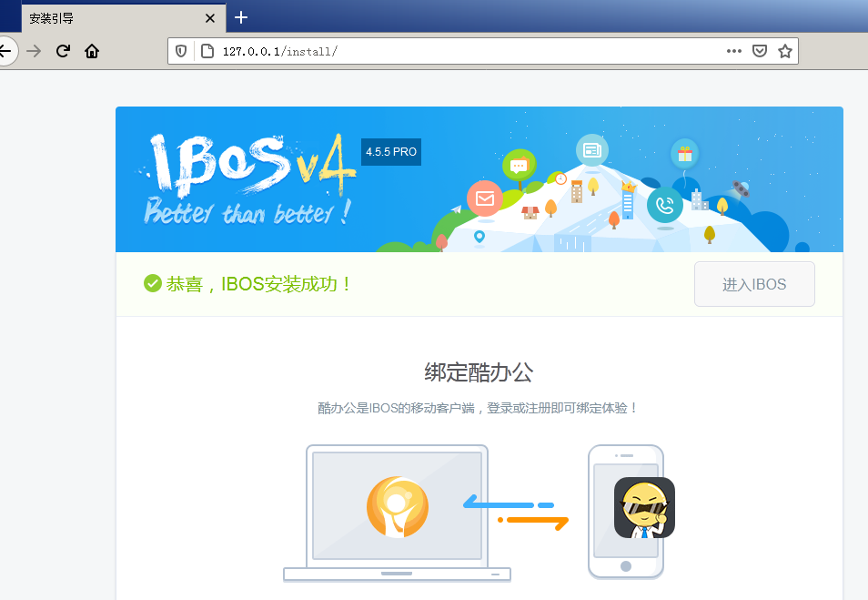Click the orange mail envelope icon
This screenshot has height=600, width=868.
coord(485,198)
